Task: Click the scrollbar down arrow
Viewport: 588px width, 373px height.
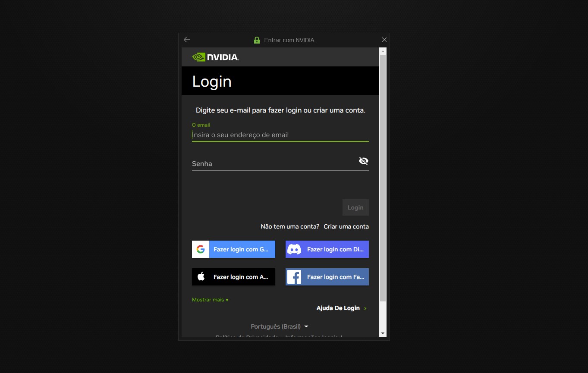Action: (383, 333)
